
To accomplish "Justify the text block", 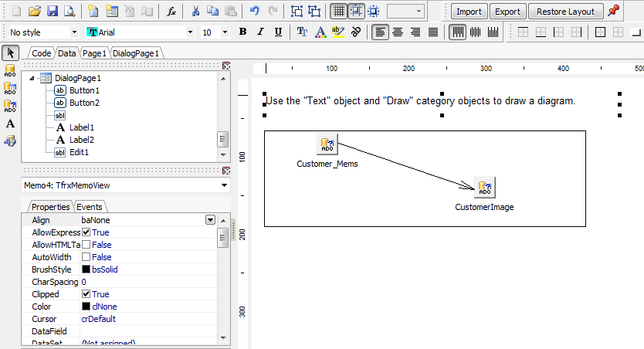I will tap(433, 32).
